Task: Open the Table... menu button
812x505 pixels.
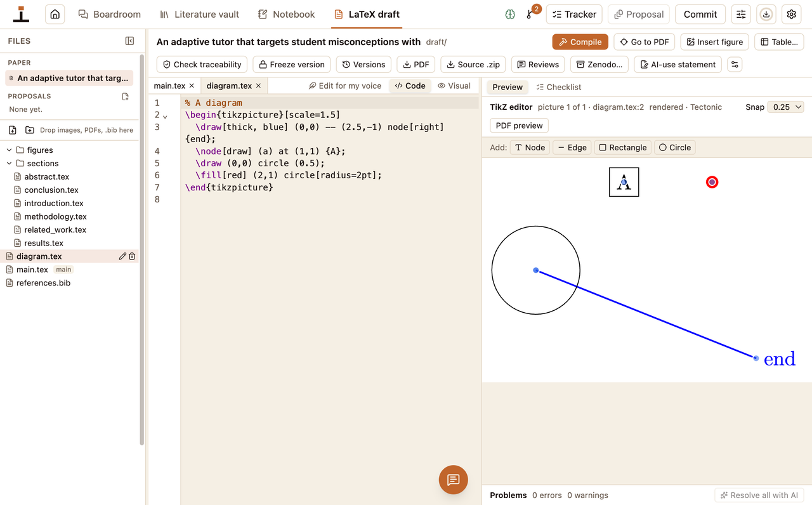Action: click(779, 42)
